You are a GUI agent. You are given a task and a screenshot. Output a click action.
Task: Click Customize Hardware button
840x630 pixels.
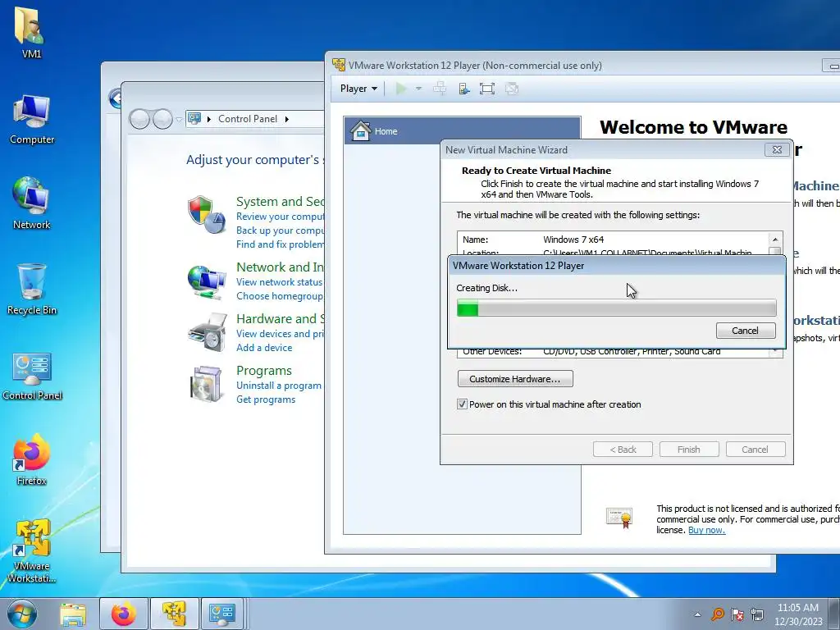pyautogui.click(x=515, y=379)
